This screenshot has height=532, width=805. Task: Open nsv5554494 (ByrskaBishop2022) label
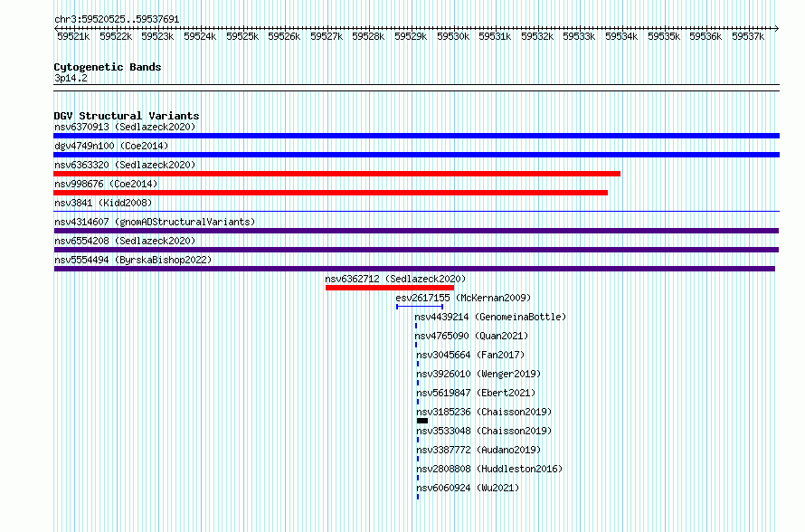coord(133,260)
